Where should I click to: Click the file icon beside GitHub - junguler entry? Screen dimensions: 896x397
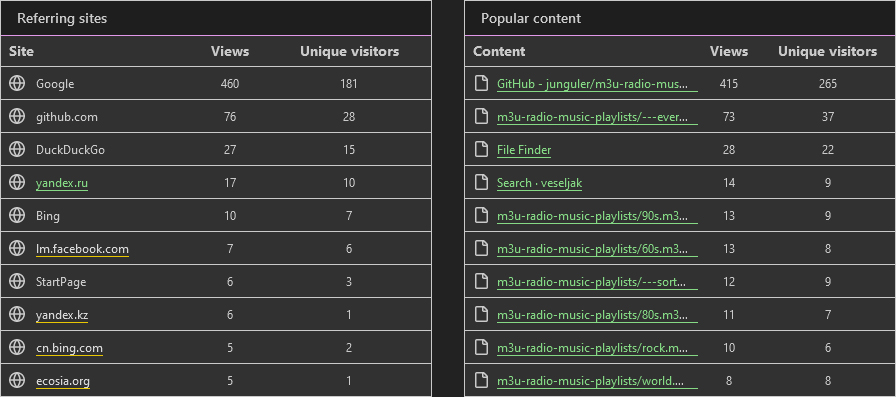coord(482,83)
